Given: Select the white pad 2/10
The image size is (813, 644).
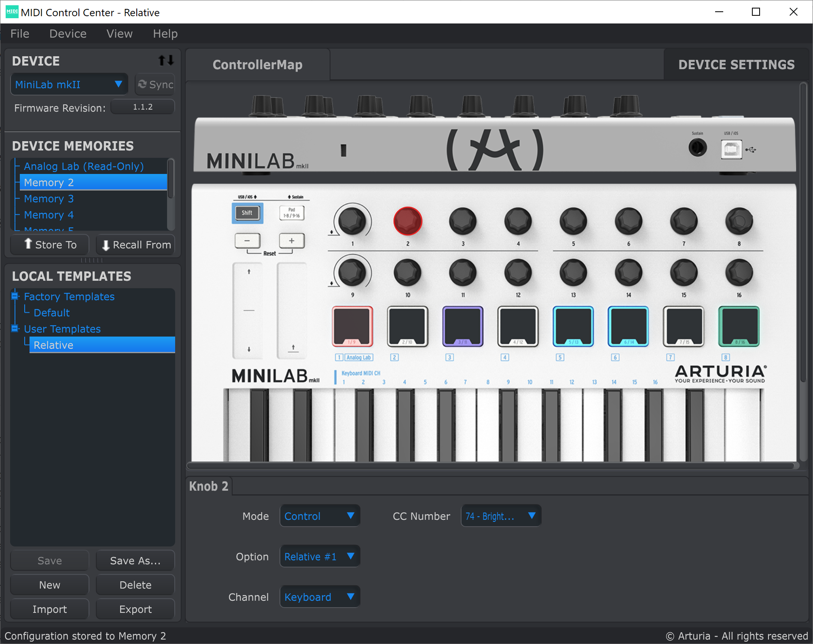Looking at the screenshot, I should [x=407, y=326].
